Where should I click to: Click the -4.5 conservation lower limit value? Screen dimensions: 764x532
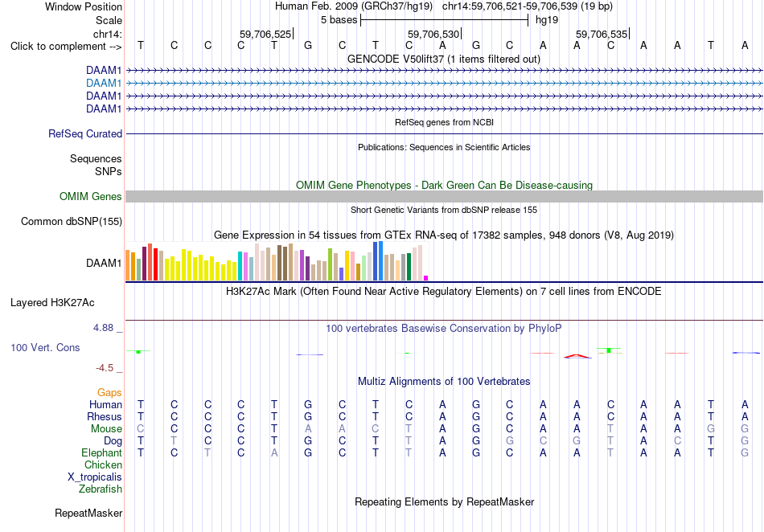pyautogui.click(x=105, y=368)
